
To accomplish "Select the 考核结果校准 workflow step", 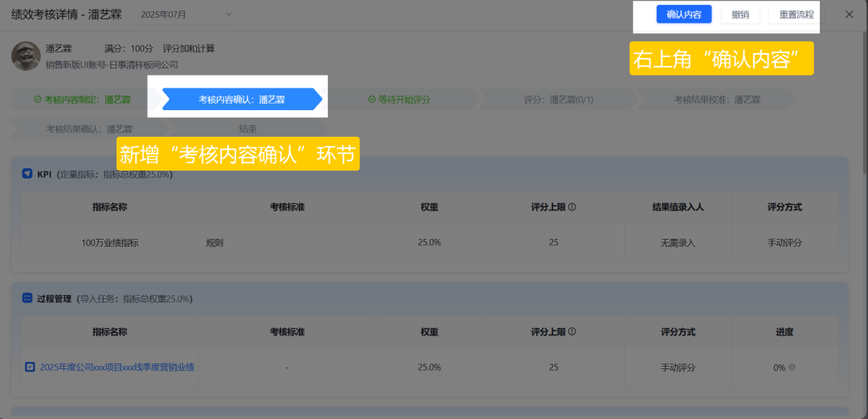I will click(x=716, y=100).
